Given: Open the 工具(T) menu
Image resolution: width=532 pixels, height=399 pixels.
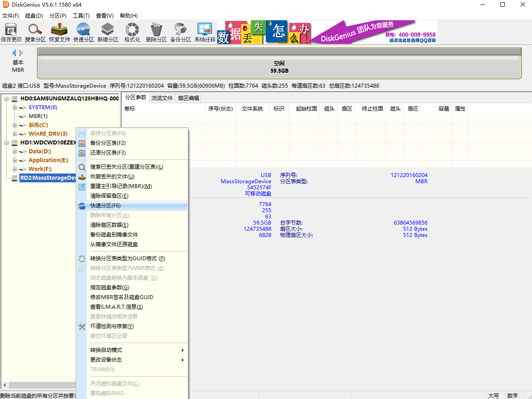Looking at the screenshot, I should tap(81, 16).
